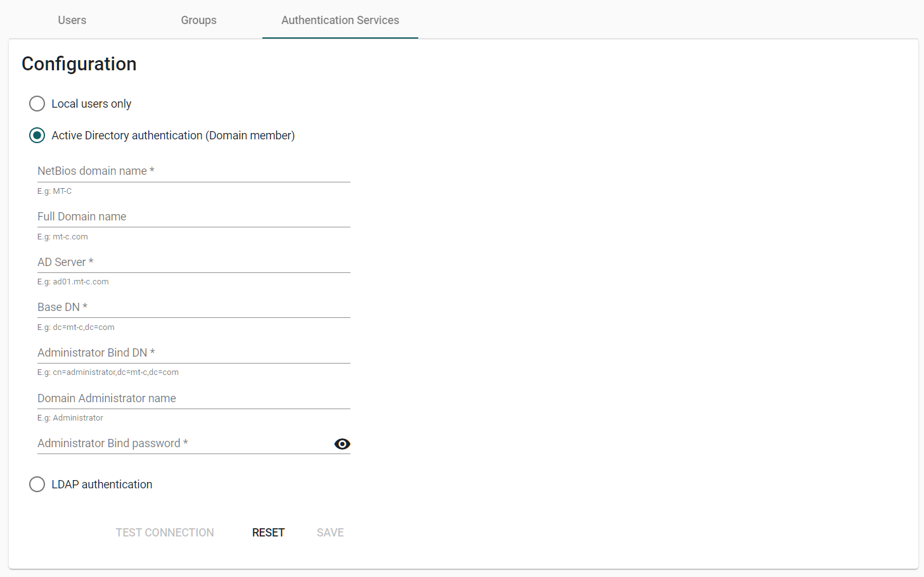Focus the Administrator Bind DN field
The height and width of the screenshot is (577, 924).
coord(194,353)
